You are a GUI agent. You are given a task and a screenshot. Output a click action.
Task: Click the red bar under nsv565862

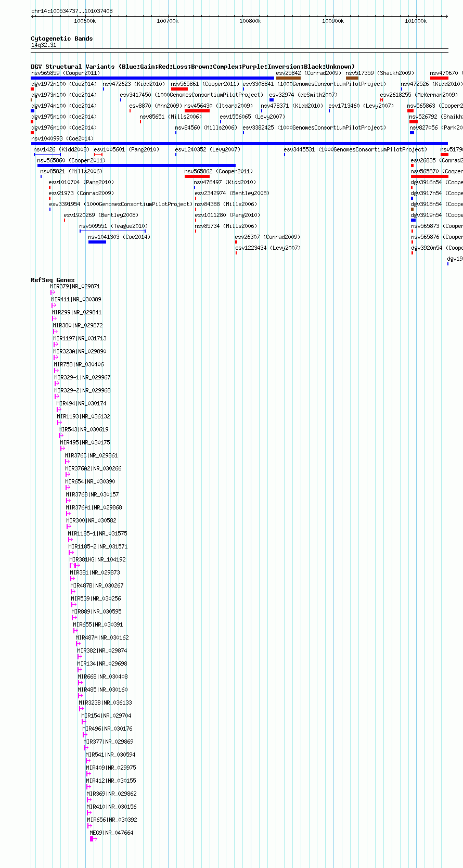pos(197,176)
